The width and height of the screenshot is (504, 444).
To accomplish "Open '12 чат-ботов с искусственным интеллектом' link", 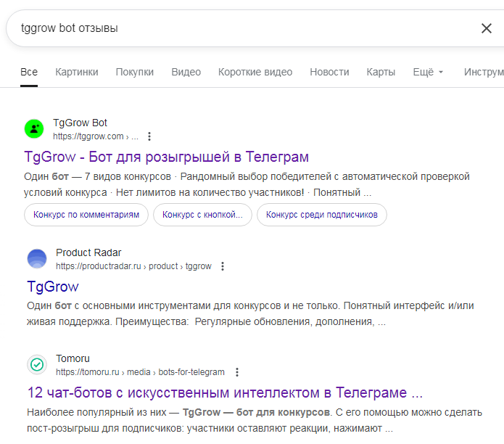I will [225, 392].
